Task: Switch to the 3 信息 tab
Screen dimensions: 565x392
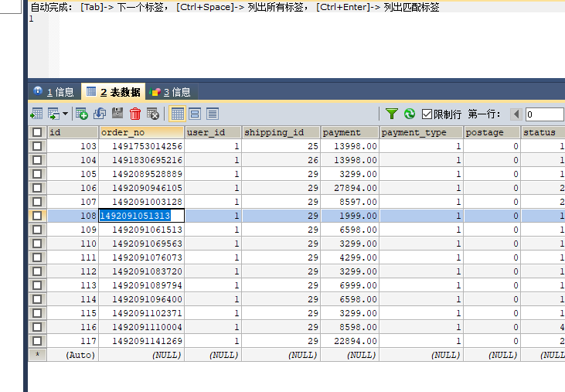Action: (170, 92)
